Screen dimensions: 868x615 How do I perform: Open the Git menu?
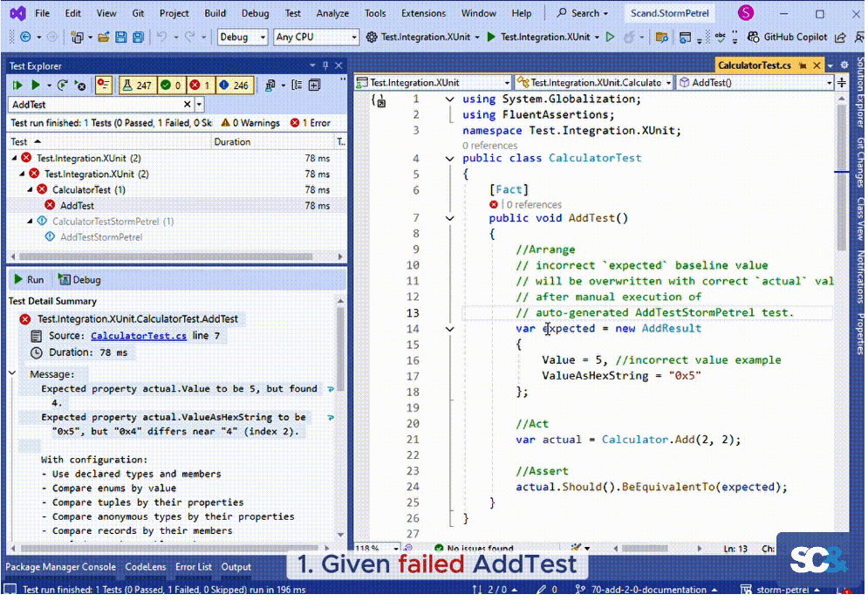(x=138, y=13)
